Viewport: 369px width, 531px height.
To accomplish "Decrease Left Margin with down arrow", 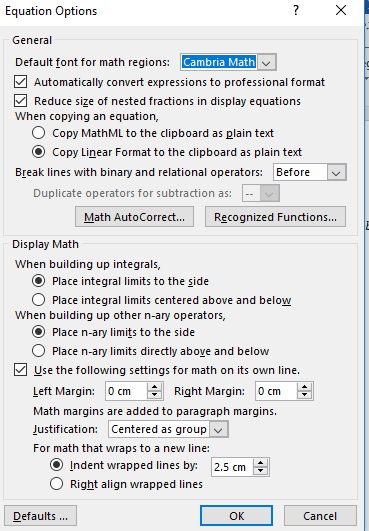I will coord(155,395).
